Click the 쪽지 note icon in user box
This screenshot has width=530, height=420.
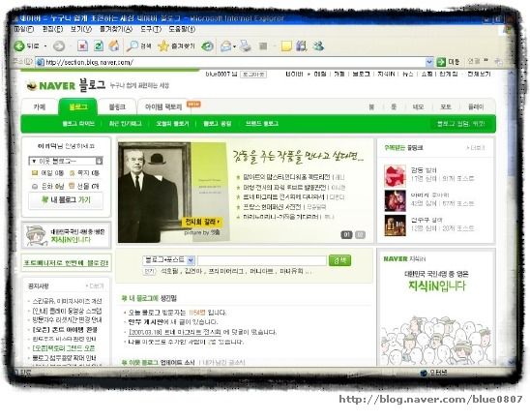[x=72, y=173]
